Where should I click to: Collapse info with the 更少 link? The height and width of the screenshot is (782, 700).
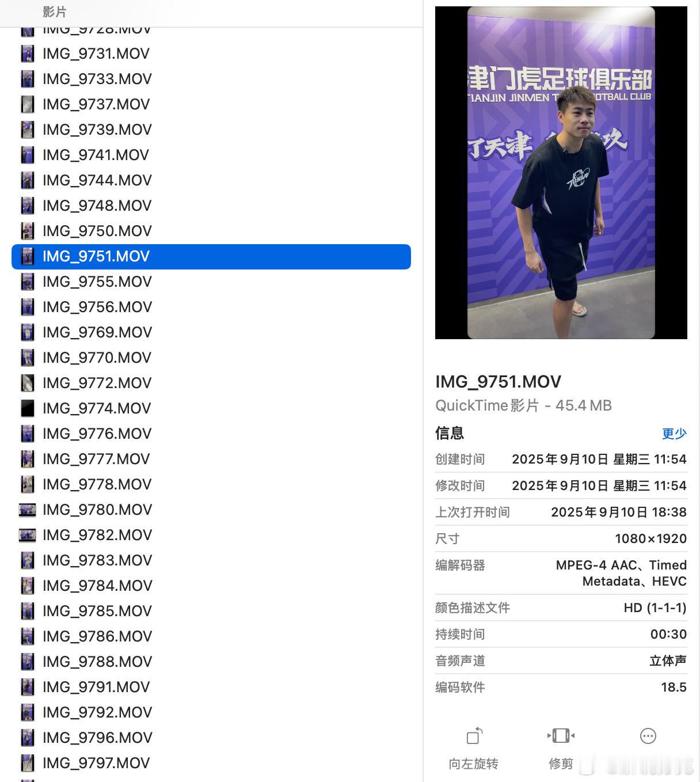pyautogui.click(x=674, y=433)
